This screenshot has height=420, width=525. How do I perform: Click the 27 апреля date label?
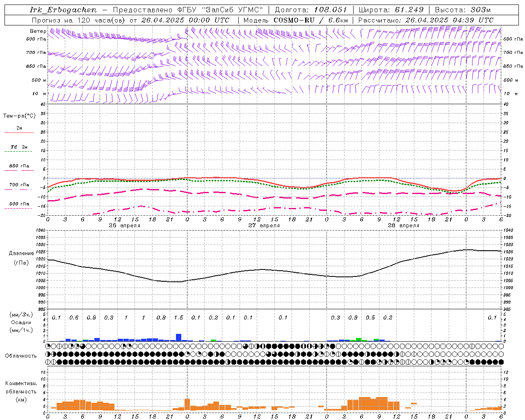click(x=264, y=226)
